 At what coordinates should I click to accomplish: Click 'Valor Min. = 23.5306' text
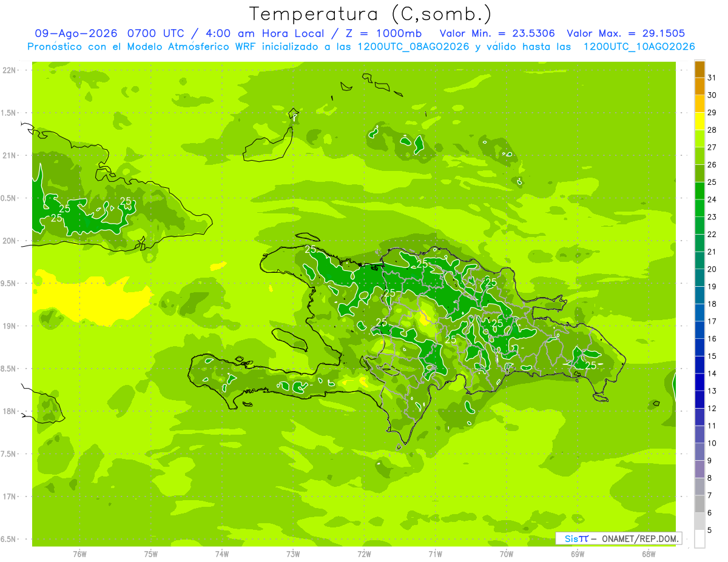click(x=497, y=33)
